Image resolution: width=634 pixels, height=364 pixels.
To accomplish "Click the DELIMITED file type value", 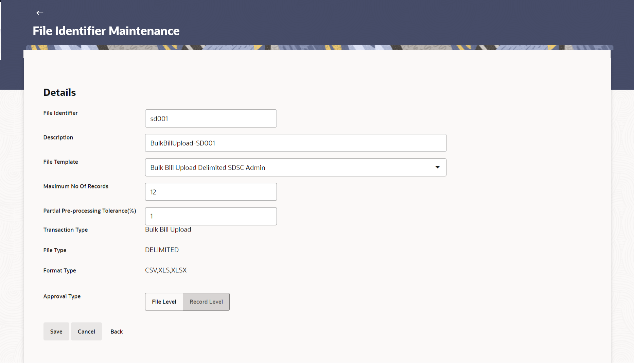I will tap(162, 250).
